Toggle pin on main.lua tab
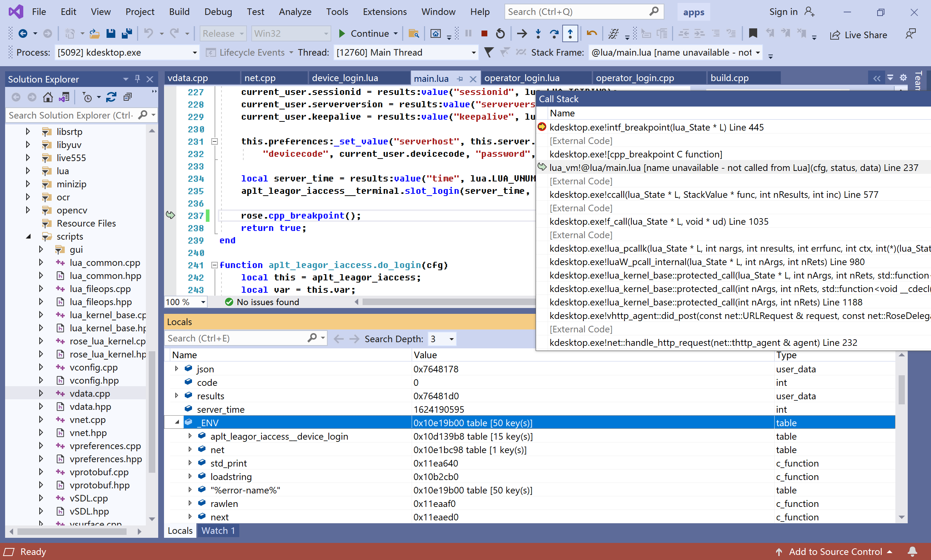The image size is (931, 560). (x=460, y=79)
